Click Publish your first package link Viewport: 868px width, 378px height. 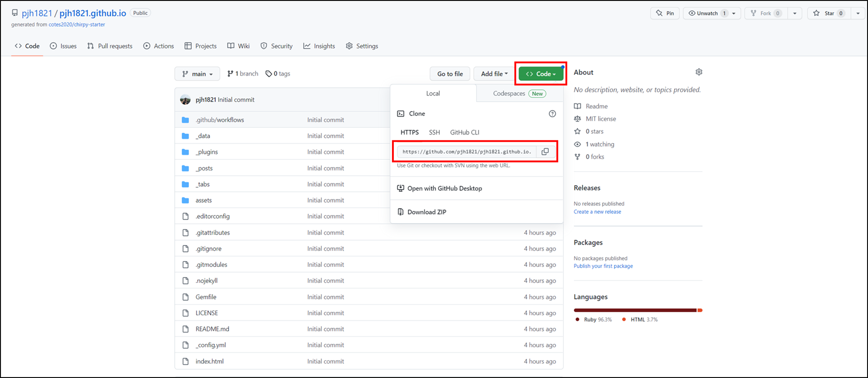pos(603,266)
